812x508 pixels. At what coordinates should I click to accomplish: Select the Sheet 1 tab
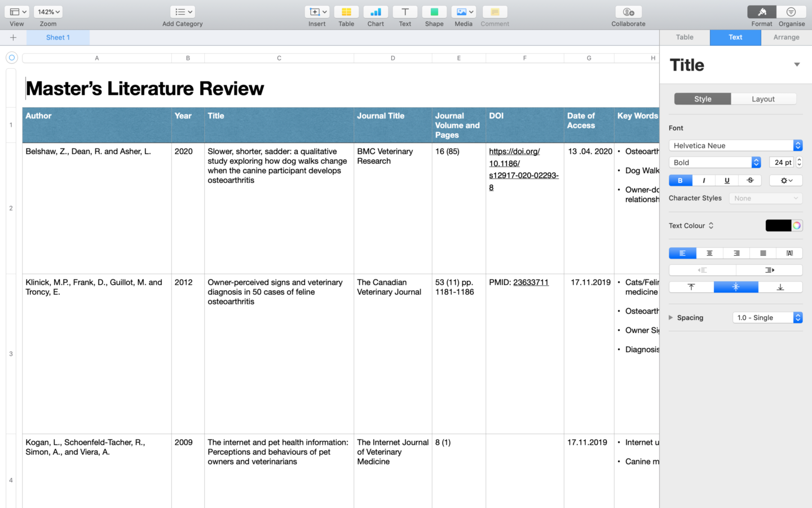tap(58, 37)
